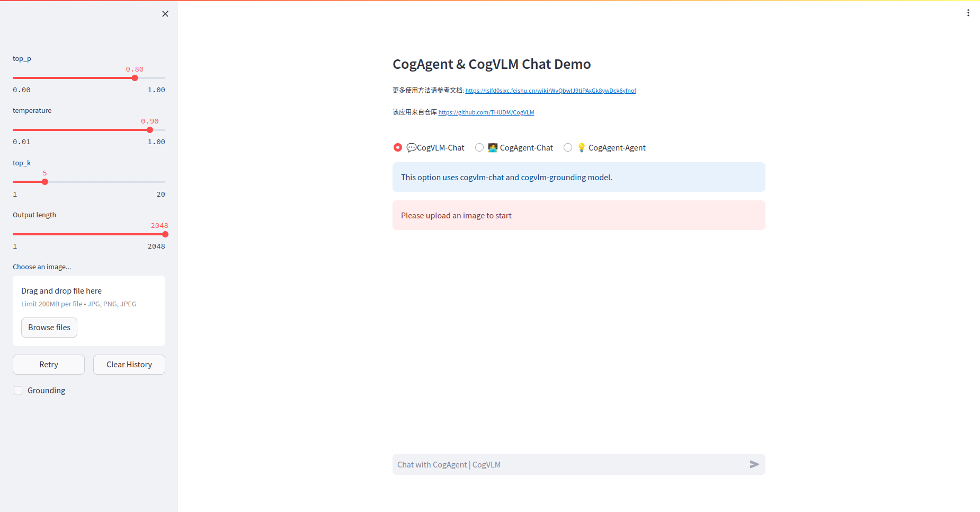Click the temperature value 0.90
The height and width of the screenshot is (512, 980).
click(150, 121)
